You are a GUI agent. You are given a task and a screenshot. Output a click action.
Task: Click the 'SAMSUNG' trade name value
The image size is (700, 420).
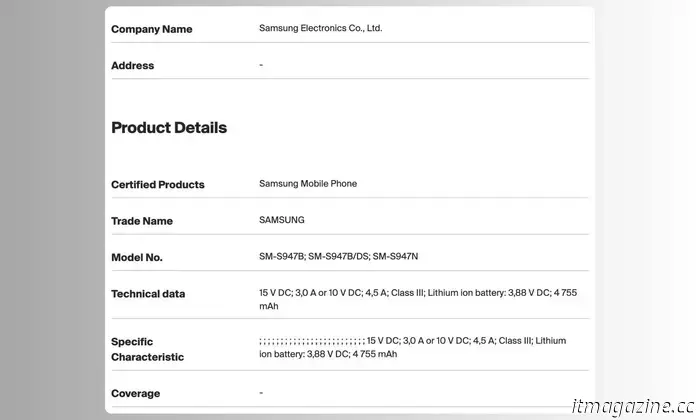point(282,220)
